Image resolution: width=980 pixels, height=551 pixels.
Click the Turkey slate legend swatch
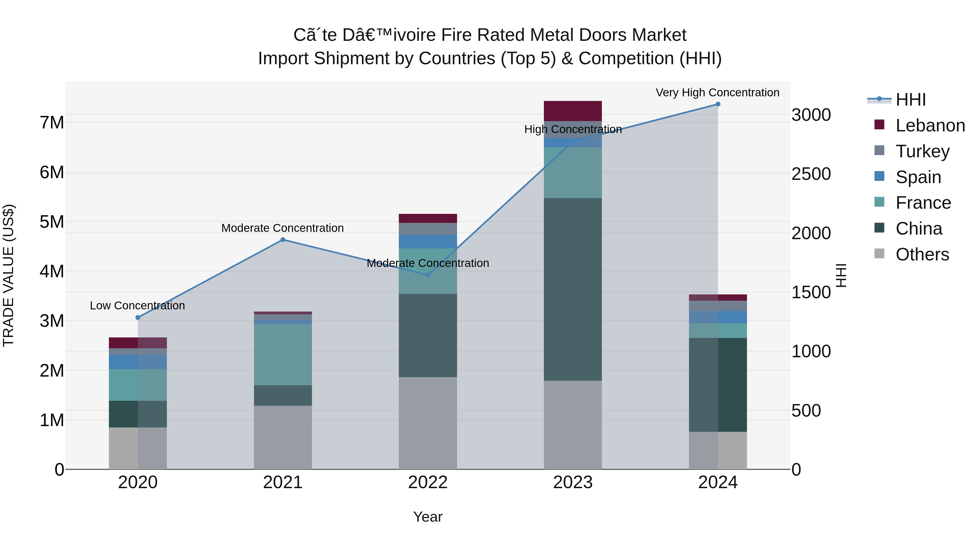pyautogui.click(x=879, y=150)
